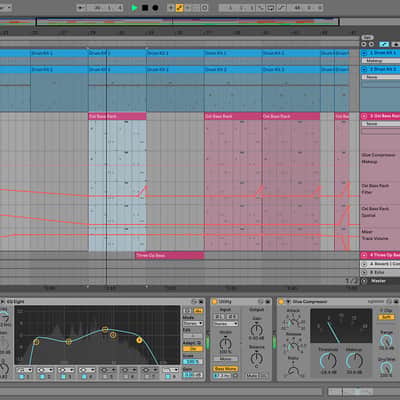Image resolution: width=400 pixels, height=400 pixels.
Task: Toggle EQ Eight band 2 activator
Action: [x=43, y=377]
